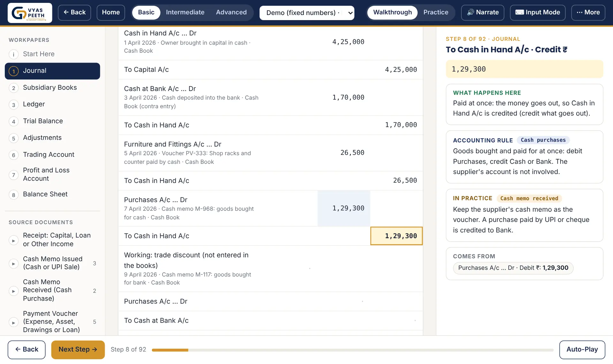The width and height of the screenshot is (613, 364).
Task: Open Input Mode settings
Action: 538,12
